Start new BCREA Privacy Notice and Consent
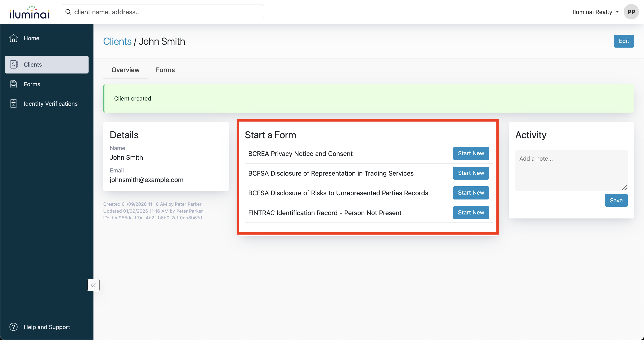Viewport: 644px width, 340px height. pyautogui.click(x=471, y=153)
